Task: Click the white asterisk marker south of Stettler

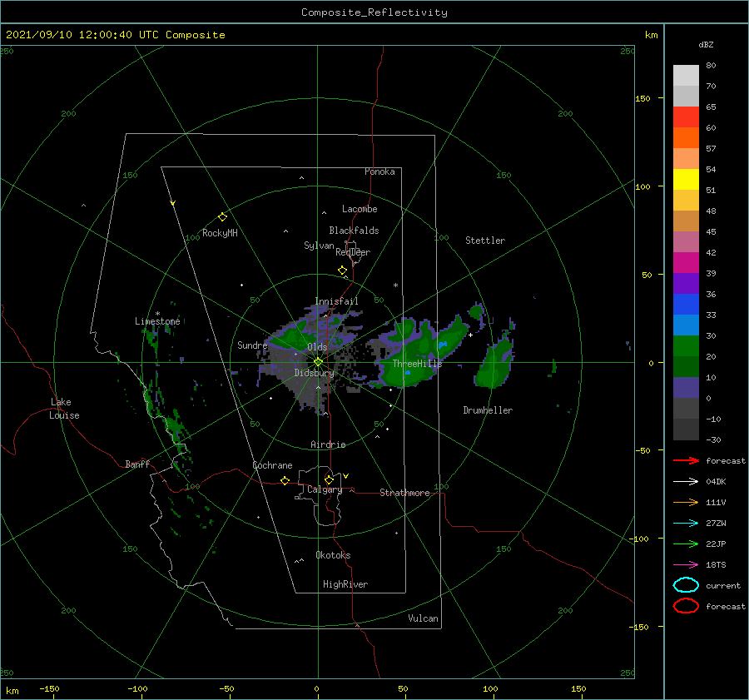Action: (395, 285)
